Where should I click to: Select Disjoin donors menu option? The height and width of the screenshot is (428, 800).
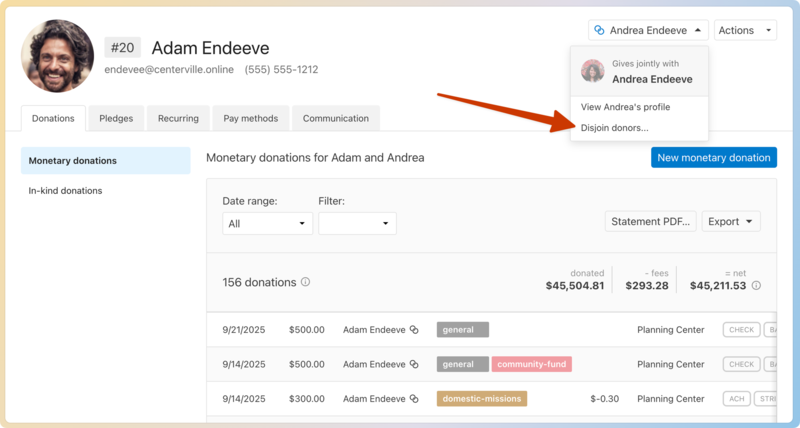point(614,128)
